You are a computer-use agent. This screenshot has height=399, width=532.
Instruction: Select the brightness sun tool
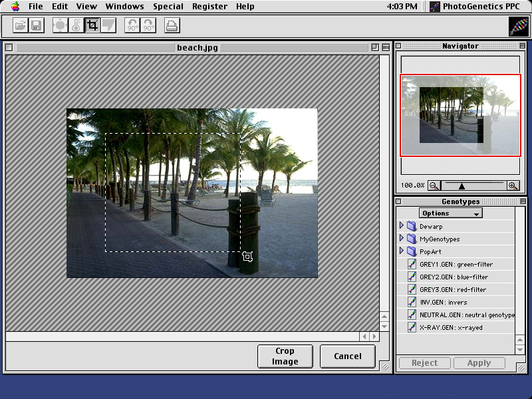60,26
